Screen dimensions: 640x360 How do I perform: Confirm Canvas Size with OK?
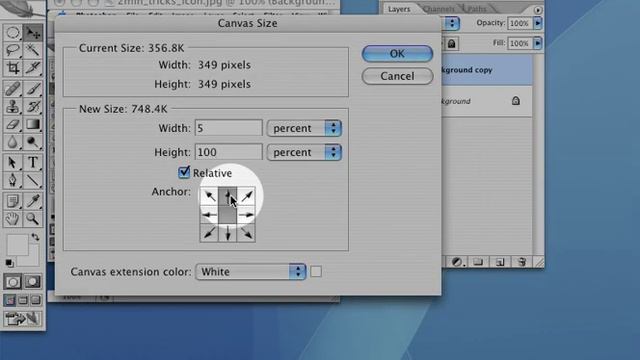coord(397,53)
